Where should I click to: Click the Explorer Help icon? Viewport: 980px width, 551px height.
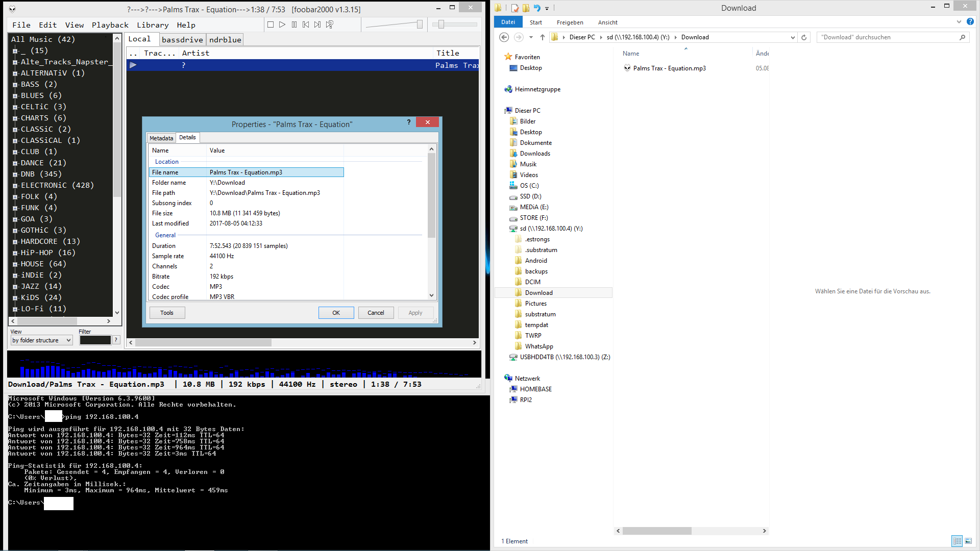(x=970, y=22)
